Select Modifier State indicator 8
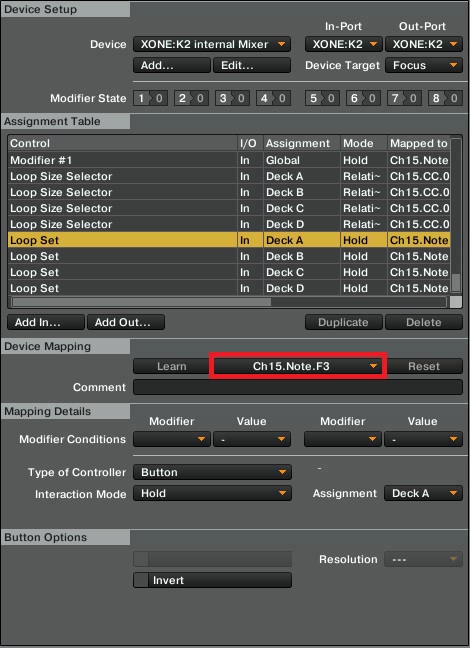Screen dimensions: 470x648 [445, 98]
